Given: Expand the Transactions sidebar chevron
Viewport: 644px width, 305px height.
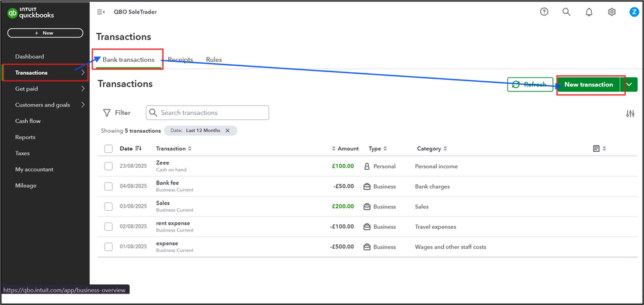Looking at the screenshot, I should click(83, 73).
